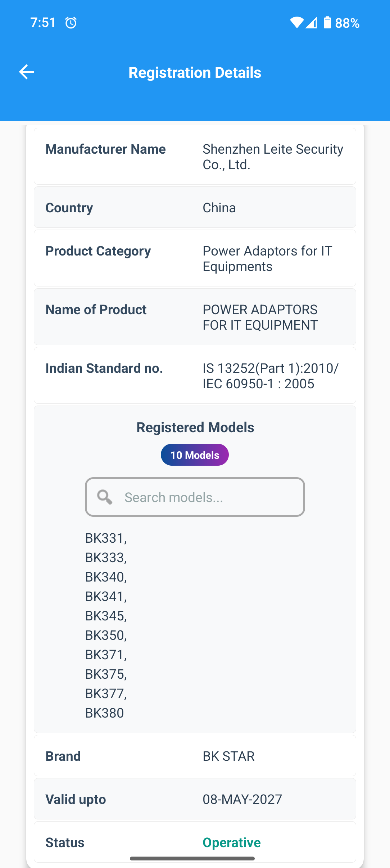Select model BK331 in the list
The height and width of the screenshot is (868, 390).
click(106, 538)
